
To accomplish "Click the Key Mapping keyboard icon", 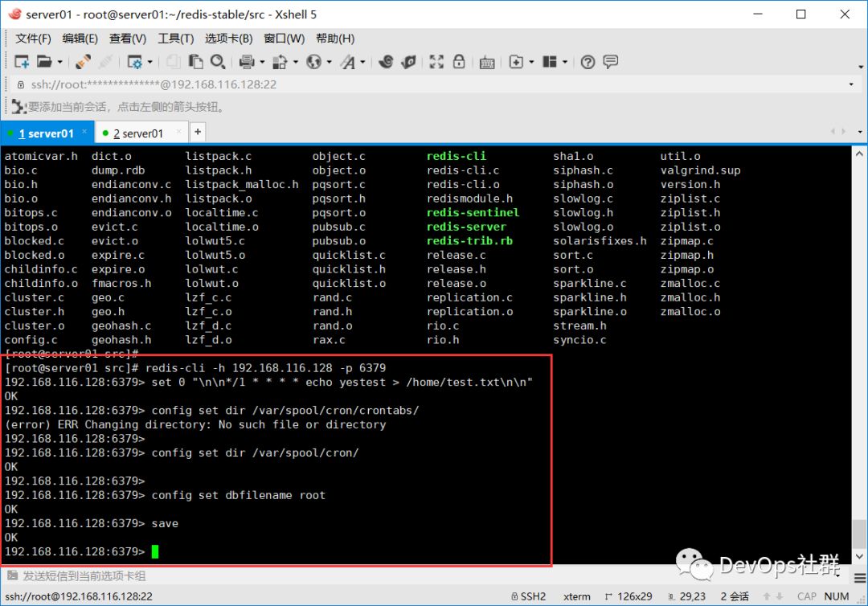I will click(487, 63).
